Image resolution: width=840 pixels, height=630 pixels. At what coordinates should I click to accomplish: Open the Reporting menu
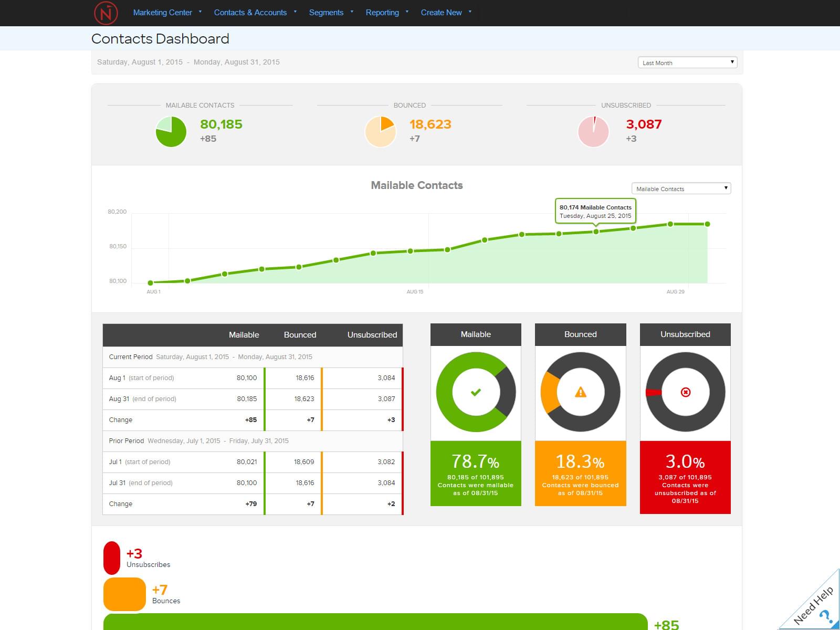click(x=382, y=12)
